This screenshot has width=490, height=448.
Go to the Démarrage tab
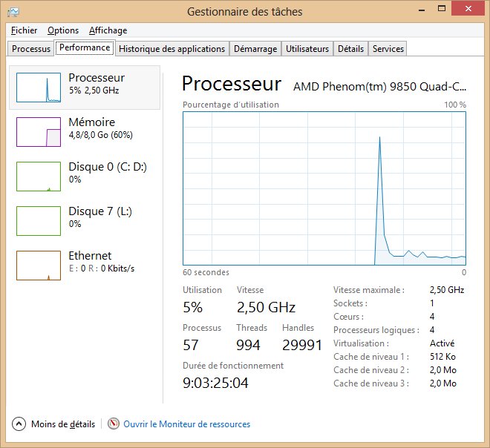[255, 49]
